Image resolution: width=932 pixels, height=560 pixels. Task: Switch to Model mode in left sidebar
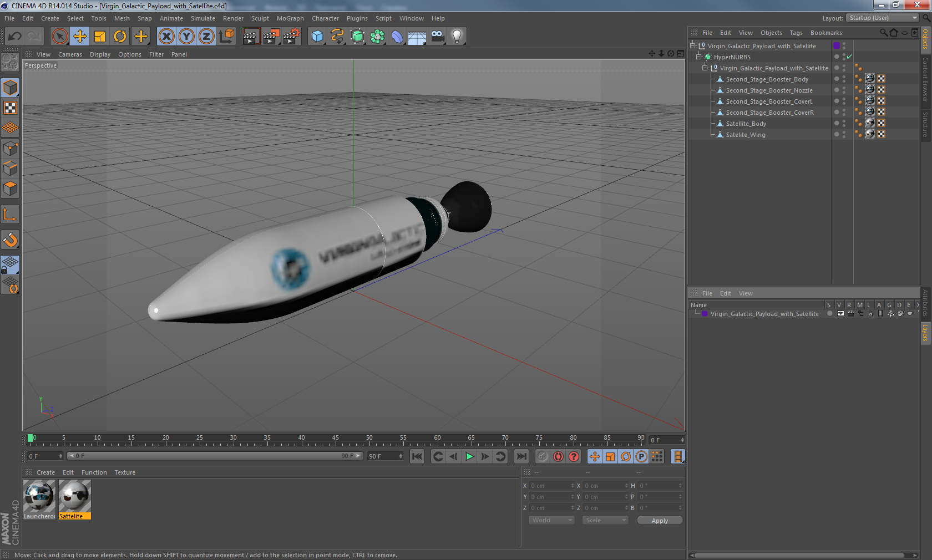(x=11, y=88)
